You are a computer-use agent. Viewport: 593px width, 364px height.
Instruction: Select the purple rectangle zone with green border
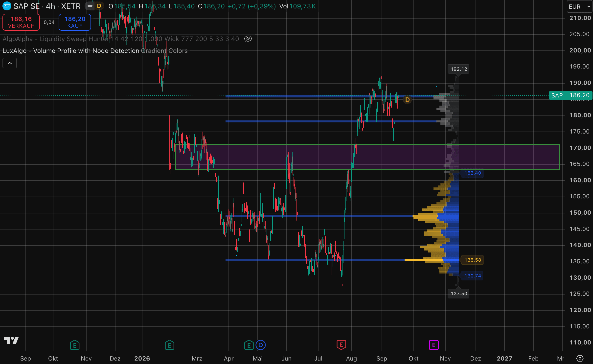pos(367,157)
